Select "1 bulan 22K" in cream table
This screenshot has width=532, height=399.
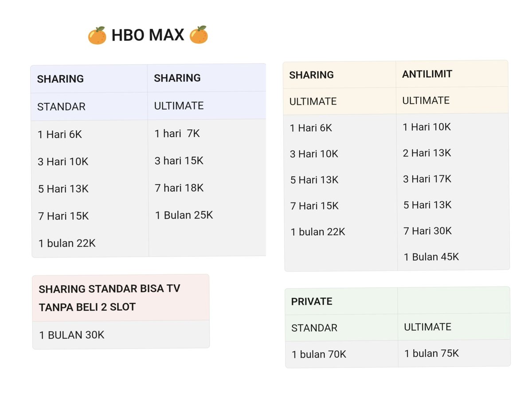coord(317,232)
